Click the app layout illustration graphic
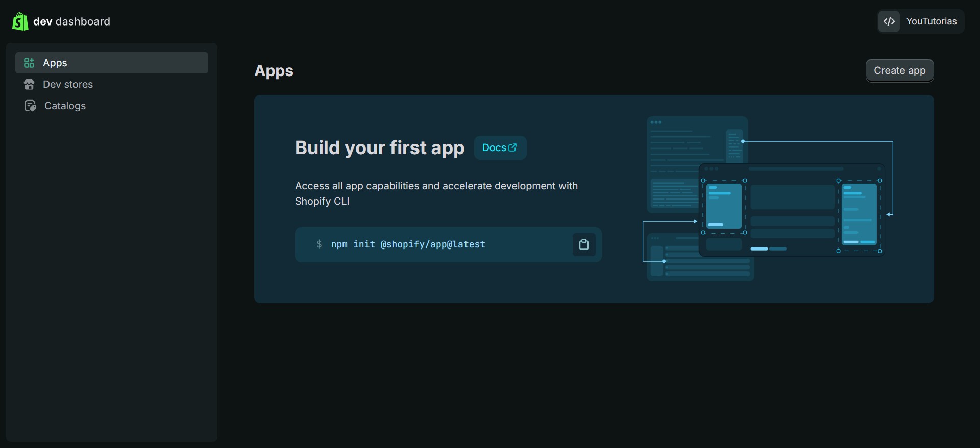Screen dimensions: 980x448 pyautogui.click(x=768, y=199)
